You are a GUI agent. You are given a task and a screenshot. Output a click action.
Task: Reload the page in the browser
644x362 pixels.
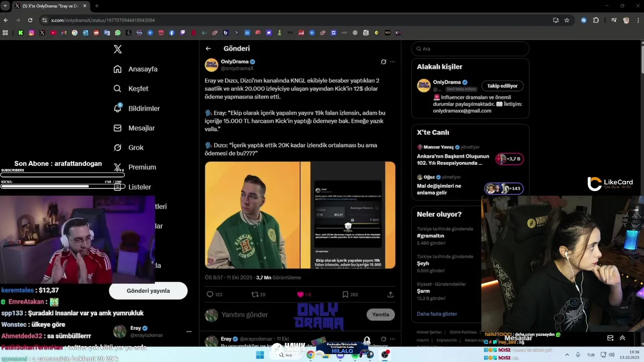pos(30,20)
